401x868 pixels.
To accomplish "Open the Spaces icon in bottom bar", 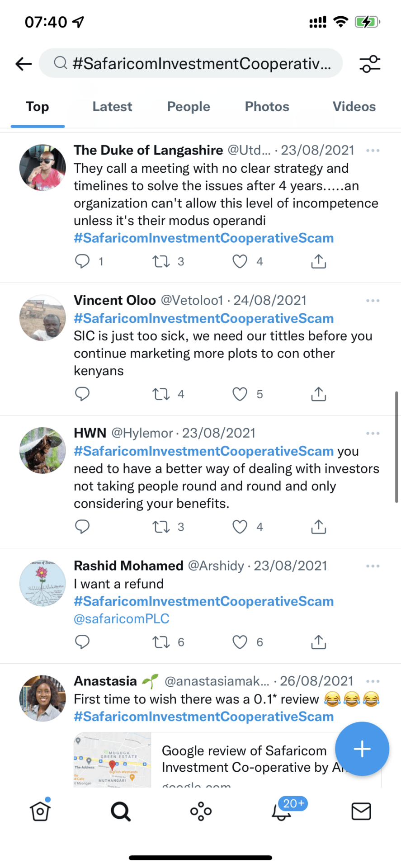I will tap(201, 811).
